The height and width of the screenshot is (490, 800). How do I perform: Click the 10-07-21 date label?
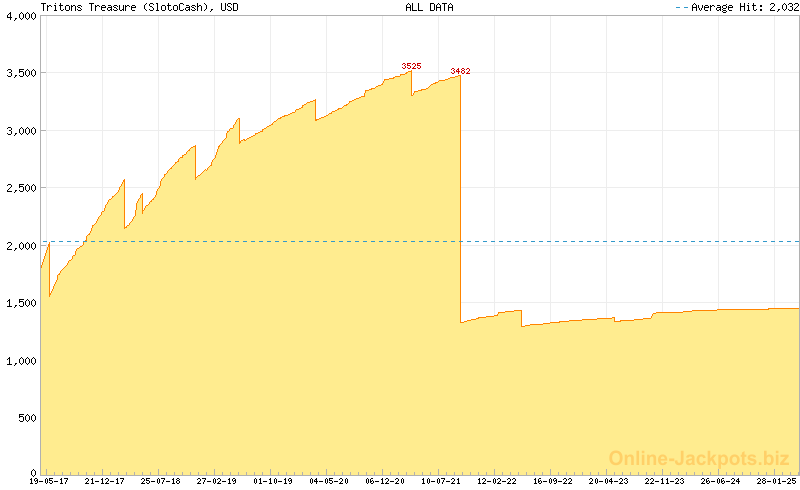coord(441,481)
